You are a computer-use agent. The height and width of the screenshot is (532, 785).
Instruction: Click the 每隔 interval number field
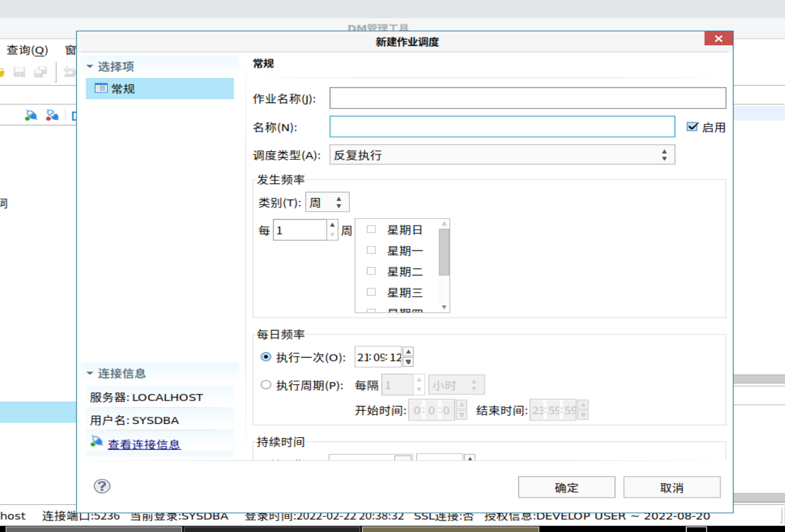point(398,385)
